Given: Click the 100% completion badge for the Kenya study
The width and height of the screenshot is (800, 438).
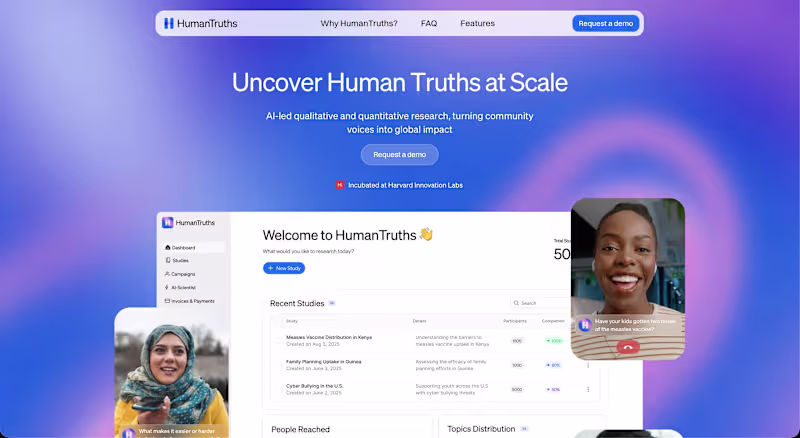Looking at the screenshot, I should point(554,340).
